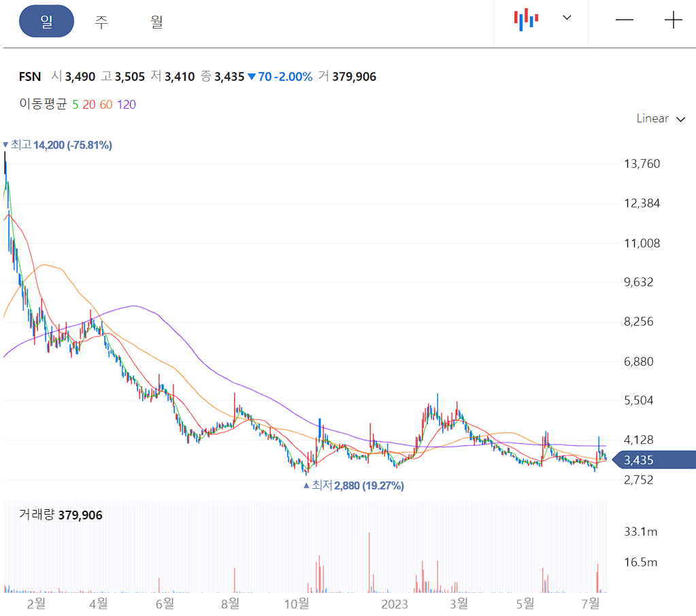This screenshot has width=696, height=616.
Task: Click the tallest volume spike bar
Action: [x=369, y=558]
